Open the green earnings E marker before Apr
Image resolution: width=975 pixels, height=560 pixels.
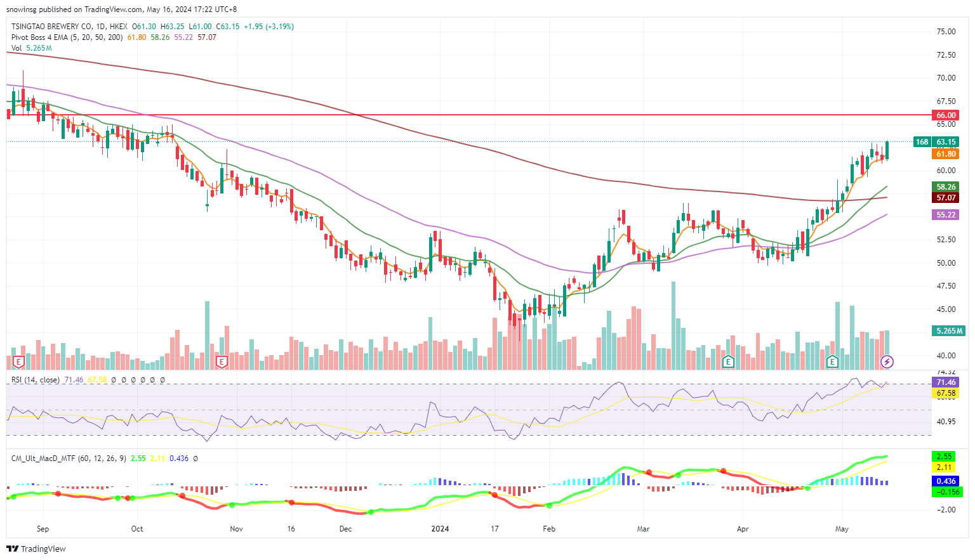pos(729,362)
